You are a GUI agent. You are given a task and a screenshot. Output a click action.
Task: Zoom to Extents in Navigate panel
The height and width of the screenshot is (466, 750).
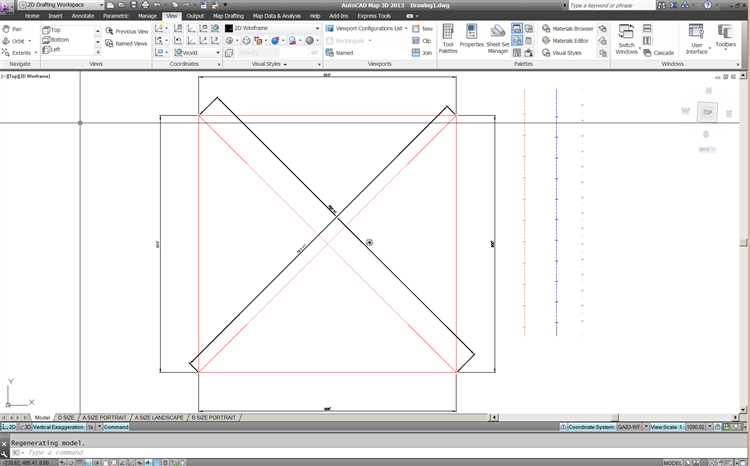tap(19, 53)
